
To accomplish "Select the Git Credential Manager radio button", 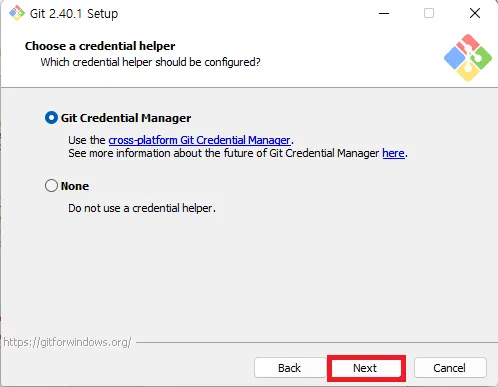I will pos(51,118).
